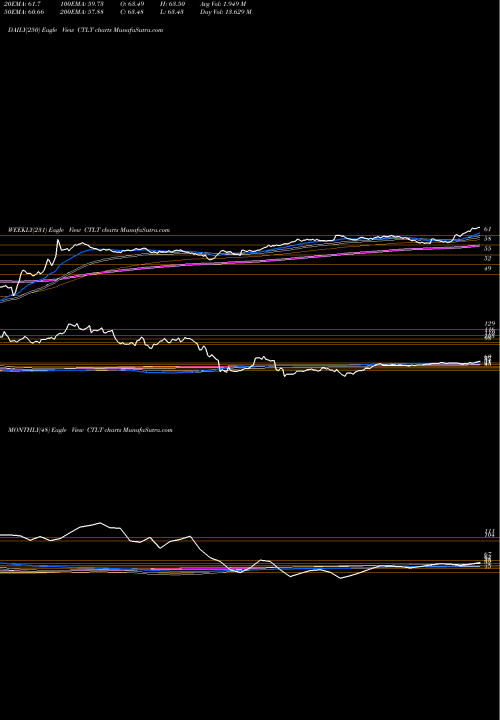
Task: Click price axis label 49
Action: pyautogui.click(x=488, y=269)
